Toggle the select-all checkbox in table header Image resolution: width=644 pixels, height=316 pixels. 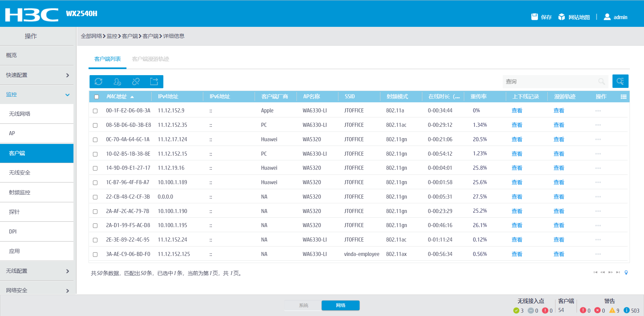97,97
